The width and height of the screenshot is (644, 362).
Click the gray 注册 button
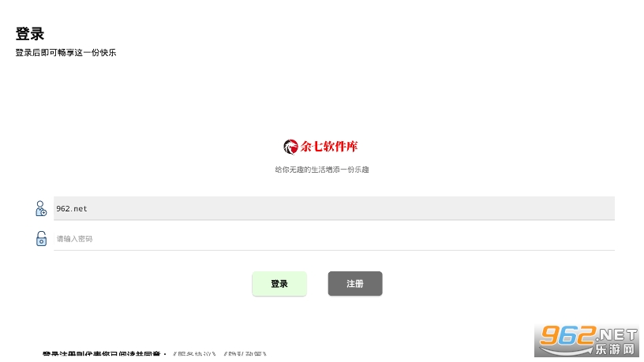pyautogui.click(x=355, y=284)
